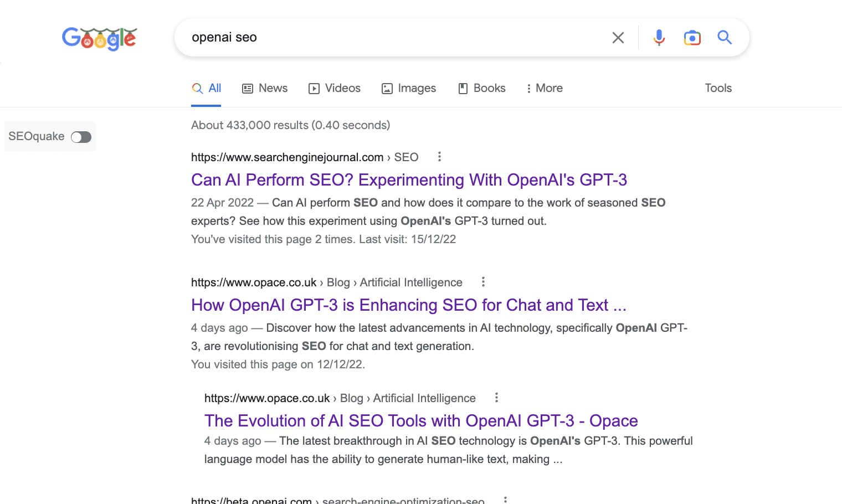Select the play icon on the Videos tab
Image resolution: width=842 pixels, height=504 pixels.
coord(314,88)
